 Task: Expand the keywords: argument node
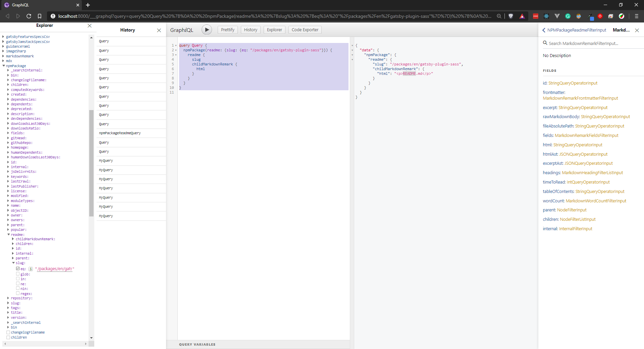(8, 177)
